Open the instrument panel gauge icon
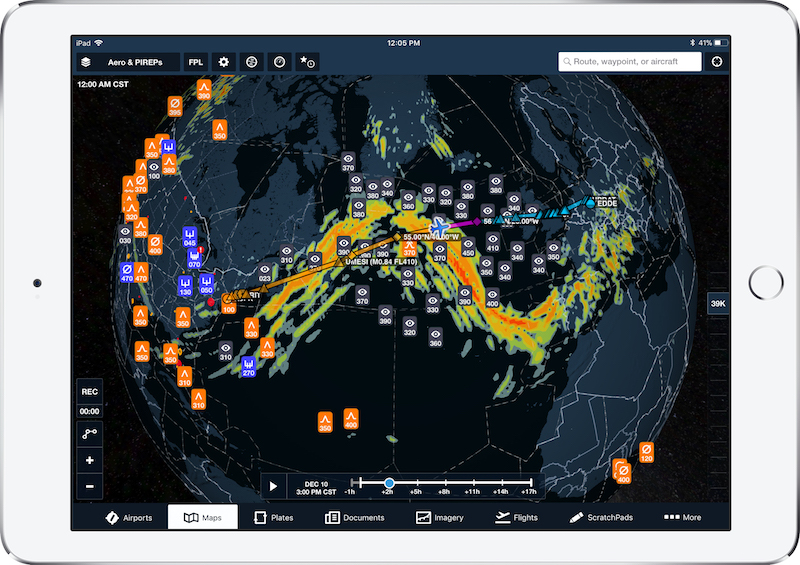Screen dimensions: 800x565 coord(280,62)
